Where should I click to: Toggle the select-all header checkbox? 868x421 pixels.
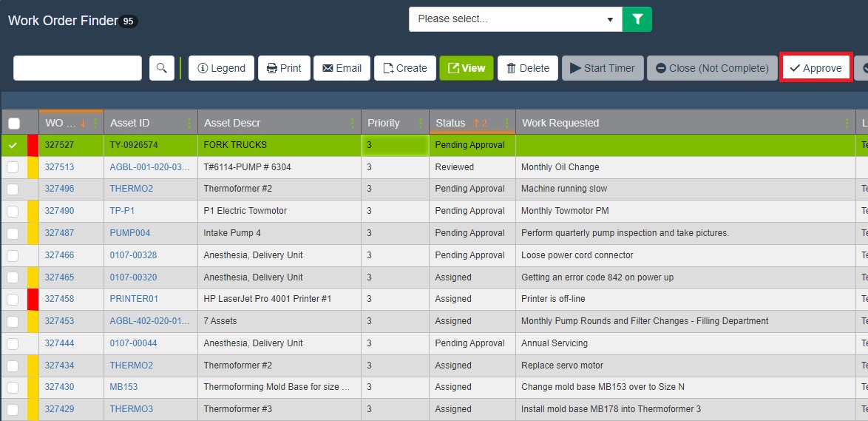click(14, 124)
